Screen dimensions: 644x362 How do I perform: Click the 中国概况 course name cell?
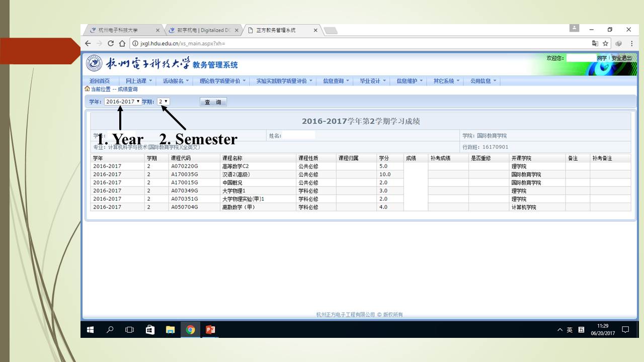[258, 183]
